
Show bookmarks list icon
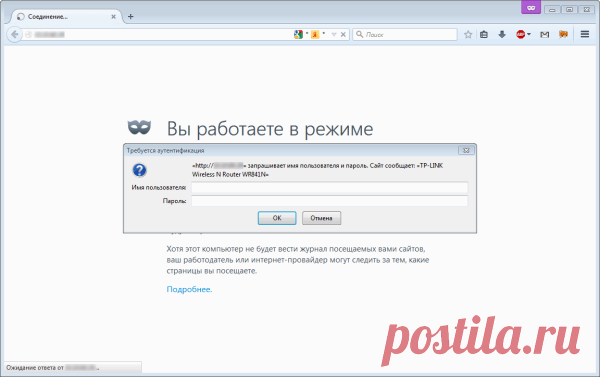coord(484,34)
